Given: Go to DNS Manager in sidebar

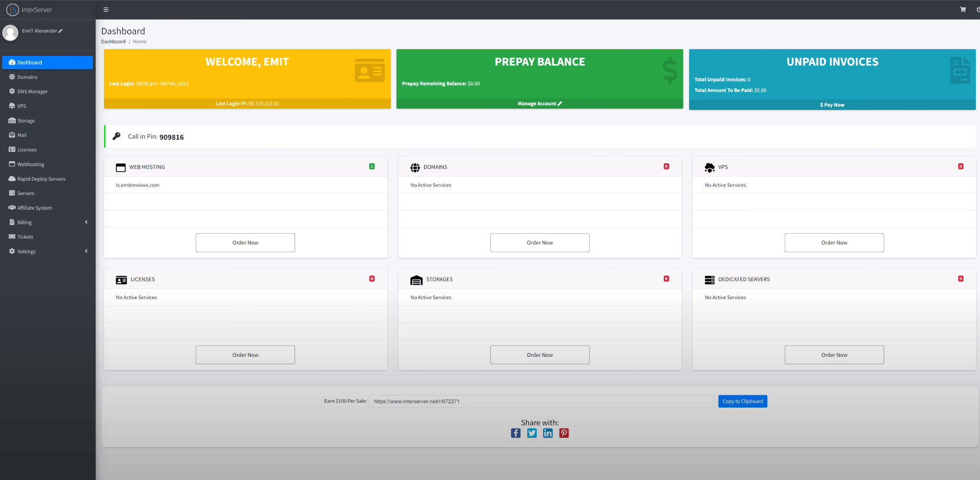Looking at the screenshot, I should coord(48,91).
